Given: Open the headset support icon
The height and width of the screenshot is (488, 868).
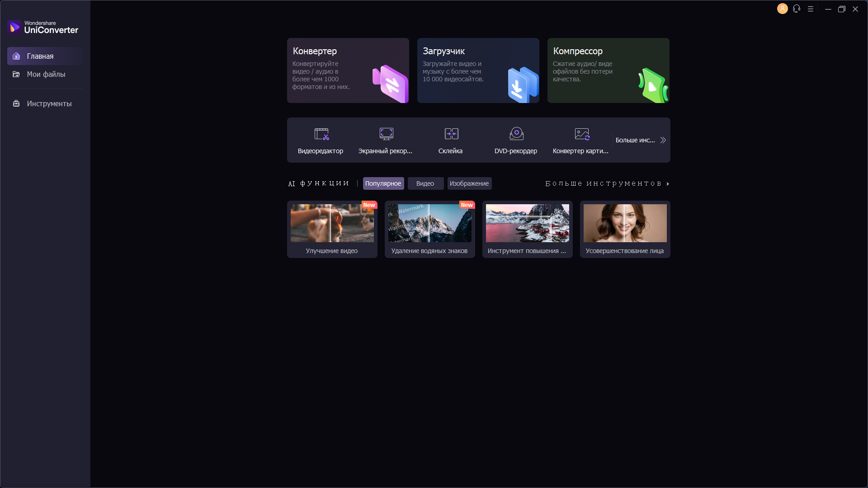Looking at the screenshot, I should tap(797, 9).
